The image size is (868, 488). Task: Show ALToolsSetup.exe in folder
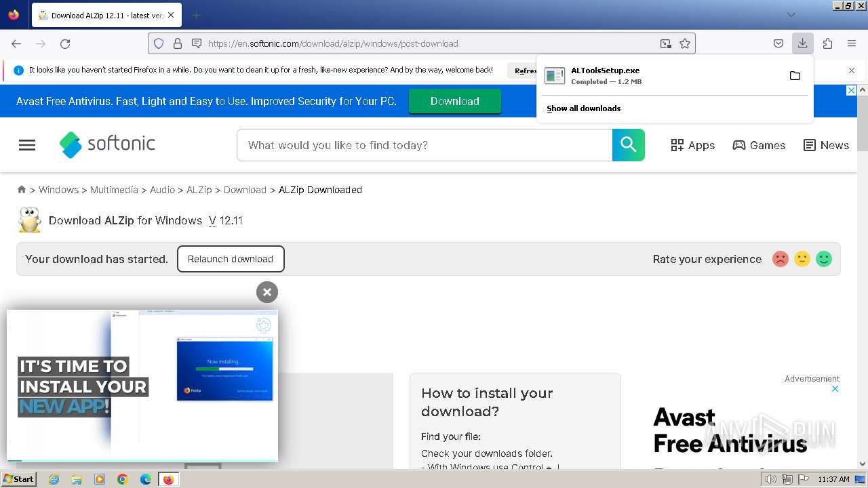pos(795,75)
